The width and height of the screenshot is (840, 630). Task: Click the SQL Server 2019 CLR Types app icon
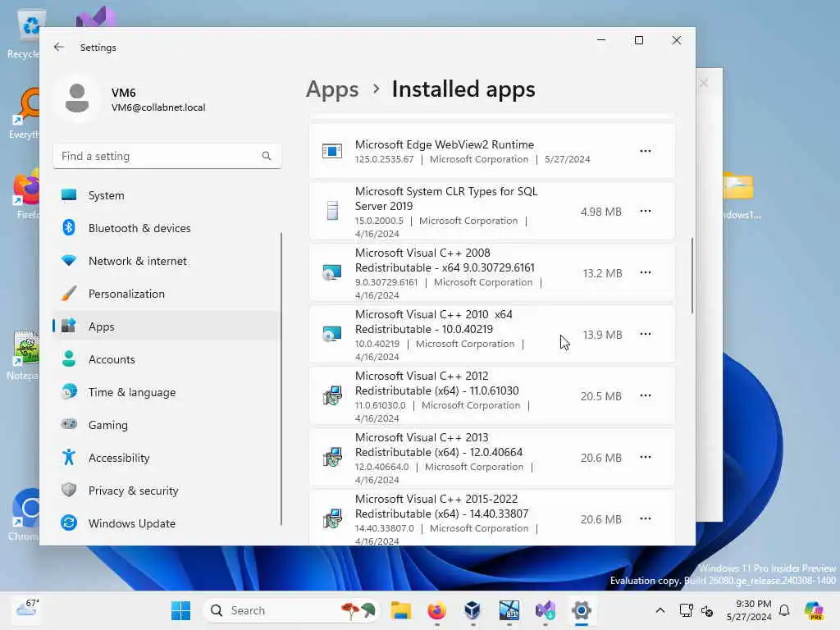click(332, 211)
